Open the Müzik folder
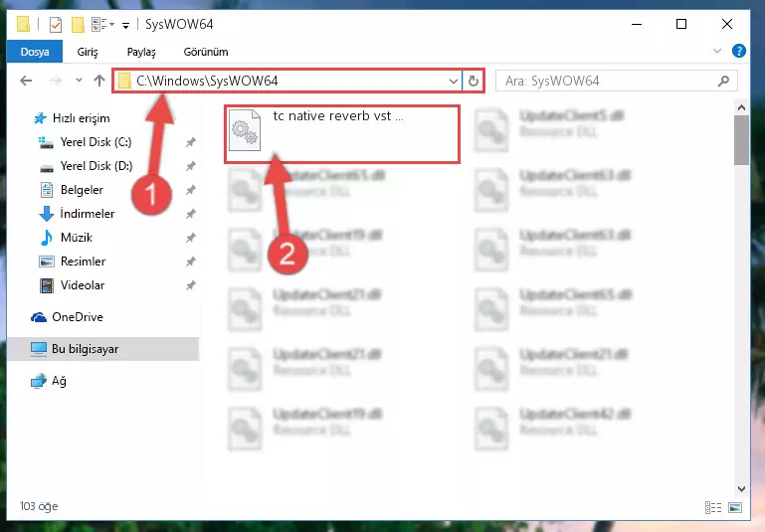The image size is (765, 532). [77, 238]
